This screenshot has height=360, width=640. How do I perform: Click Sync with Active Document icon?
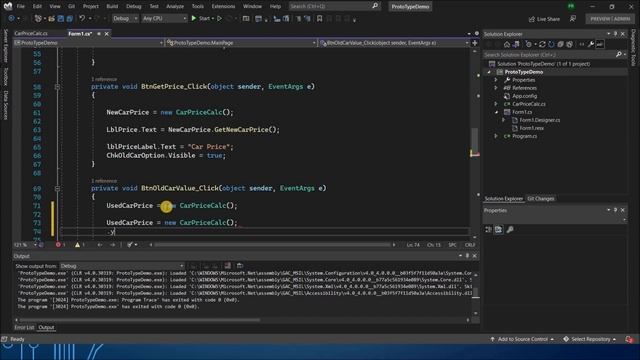[x=542, y=44]
